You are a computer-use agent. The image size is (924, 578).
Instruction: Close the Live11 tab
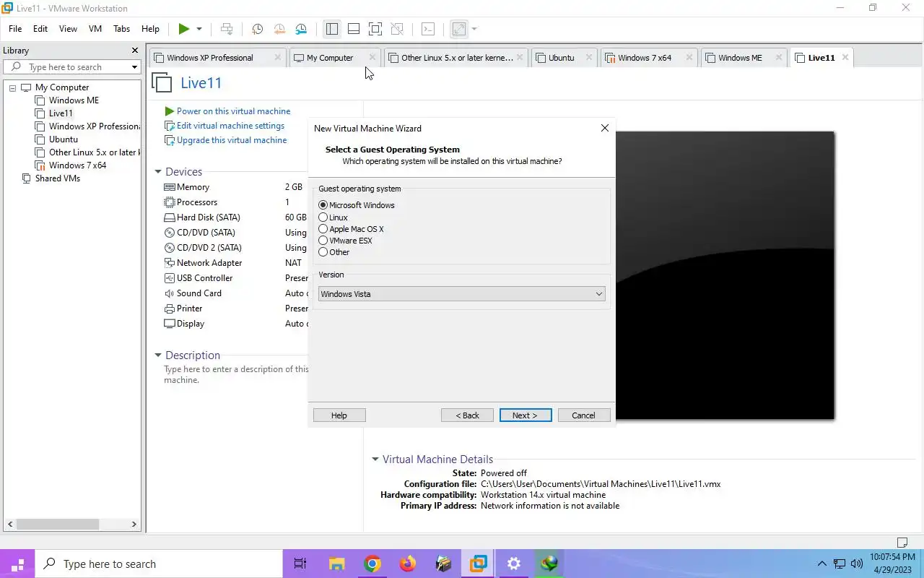pos(845,58)
